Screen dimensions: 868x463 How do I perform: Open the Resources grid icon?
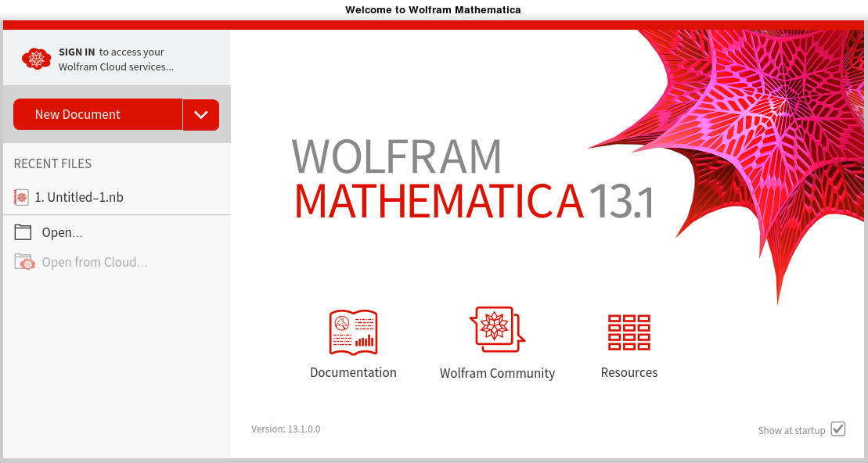(x=628, y=332)
